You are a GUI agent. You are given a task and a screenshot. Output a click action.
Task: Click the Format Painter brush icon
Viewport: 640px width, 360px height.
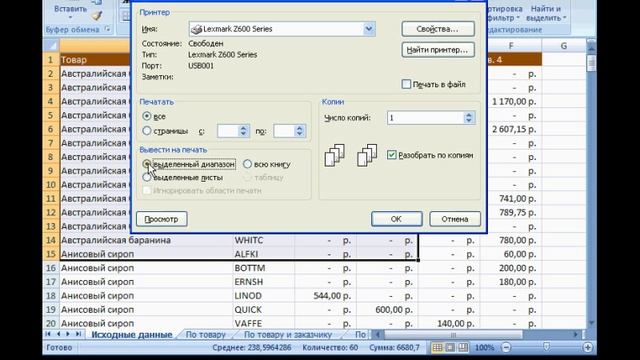pos(96,16)
